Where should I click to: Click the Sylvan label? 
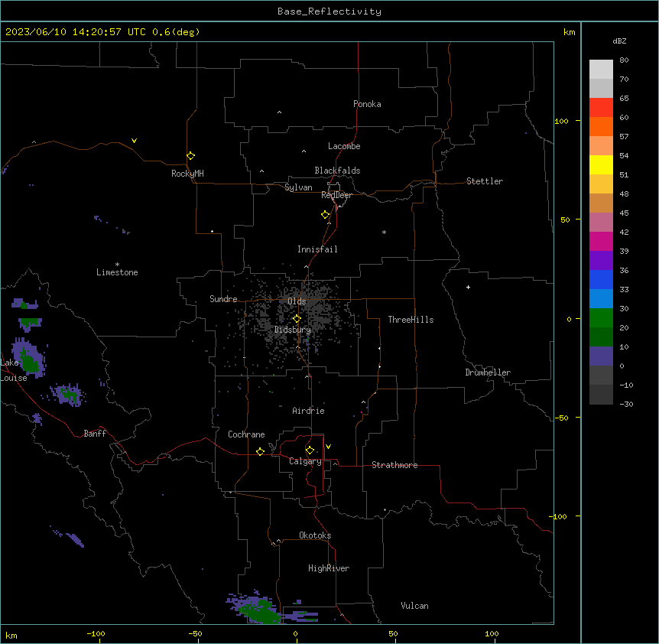coord(298,187)
